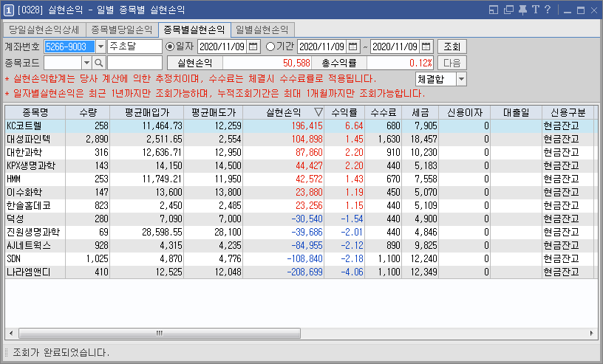Click the 다음 button
603x364 pixels.
tap(452, 63)
